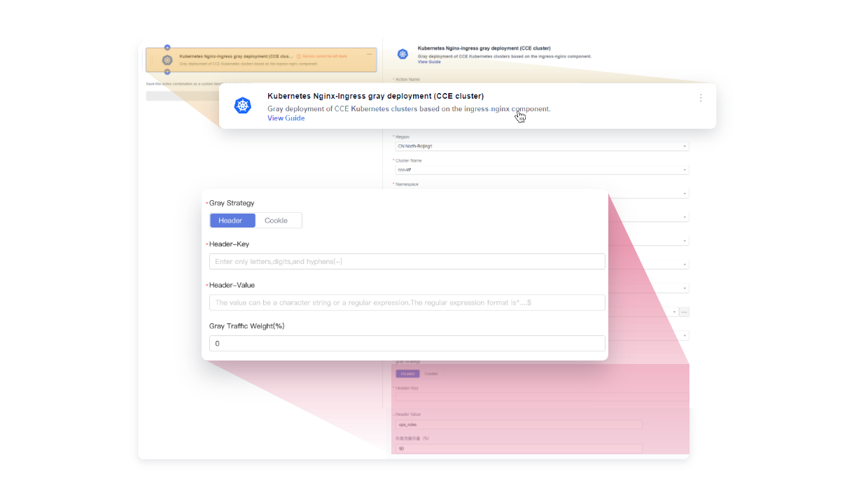The image size is (861, 504).
Task: Expand the Cluster Name dropdown
Action: pos(542,170)
